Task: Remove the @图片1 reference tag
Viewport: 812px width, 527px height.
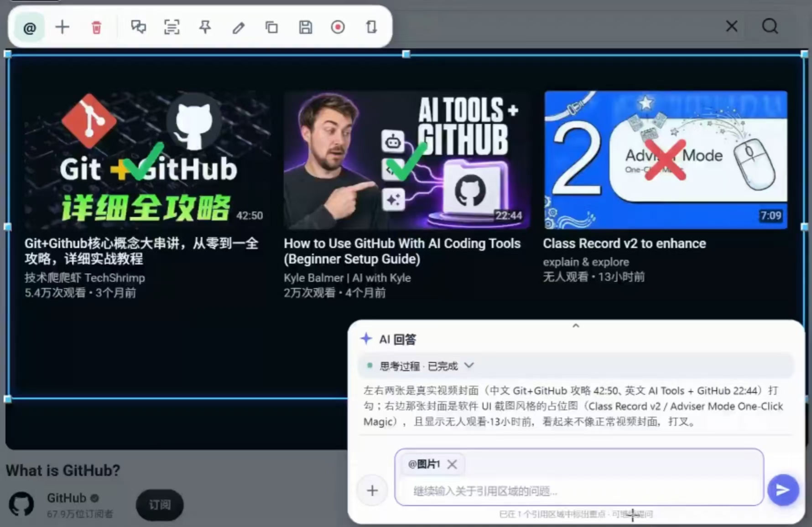Action: click(x=452, y=464)
